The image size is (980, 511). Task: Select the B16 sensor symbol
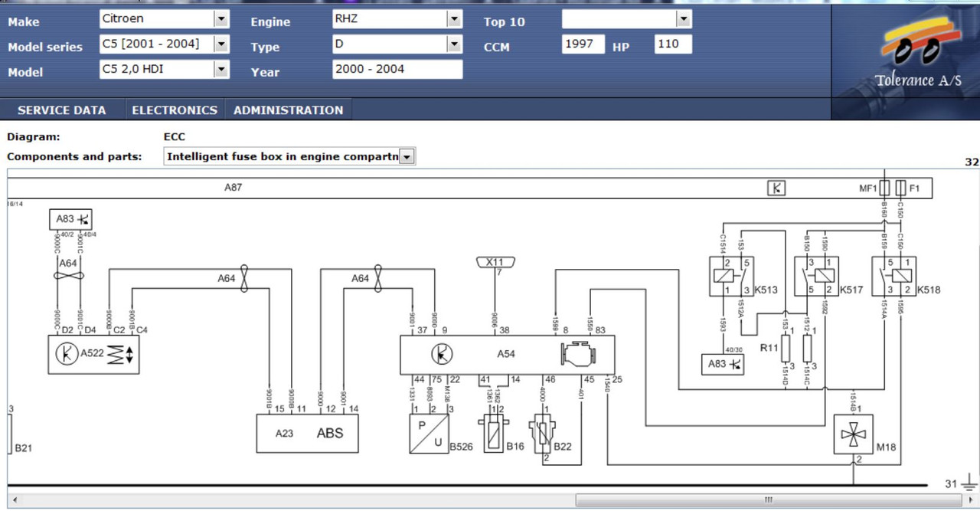tap(493, 434)
